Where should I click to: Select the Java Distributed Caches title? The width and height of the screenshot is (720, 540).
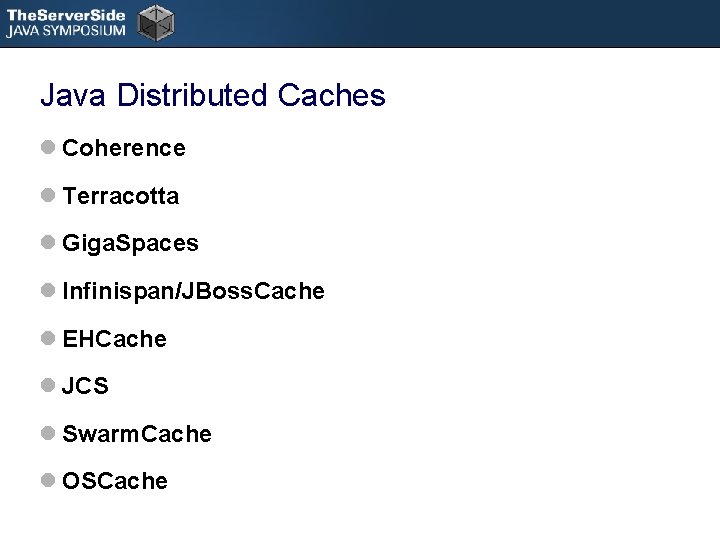click(x=213, y=95)
